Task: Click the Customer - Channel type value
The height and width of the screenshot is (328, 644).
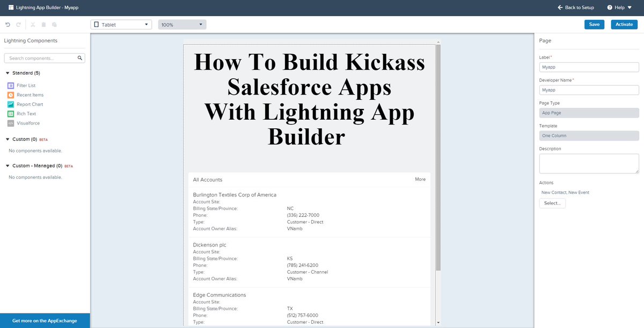Action: click(x=308, y=272)
